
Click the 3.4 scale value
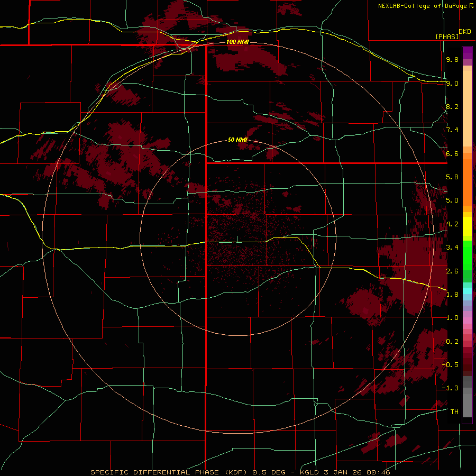pyautogui.click(x=452, y=248)
